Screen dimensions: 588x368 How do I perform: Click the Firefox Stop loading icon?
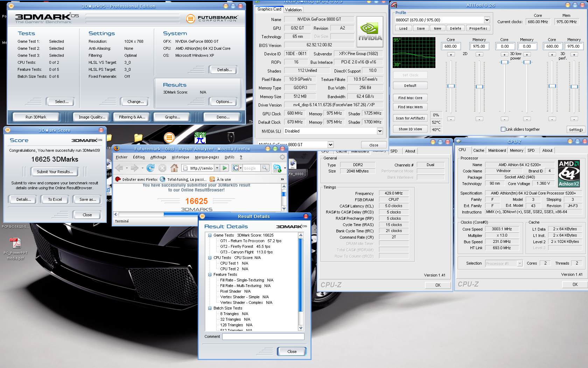click(x=162, y=168)
